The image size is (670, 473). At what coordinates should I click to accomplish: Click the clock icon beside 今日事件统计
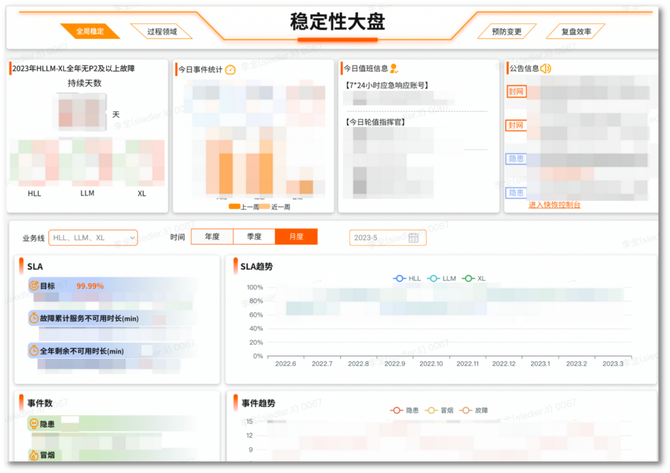coord(230,70)
